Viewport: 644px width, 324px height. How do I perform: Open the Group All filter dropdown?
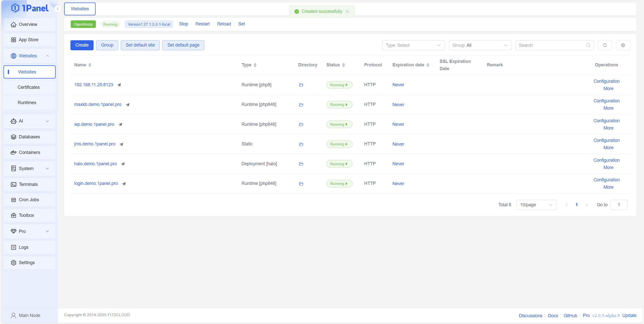pyautogui.click(x=480, y=45)
